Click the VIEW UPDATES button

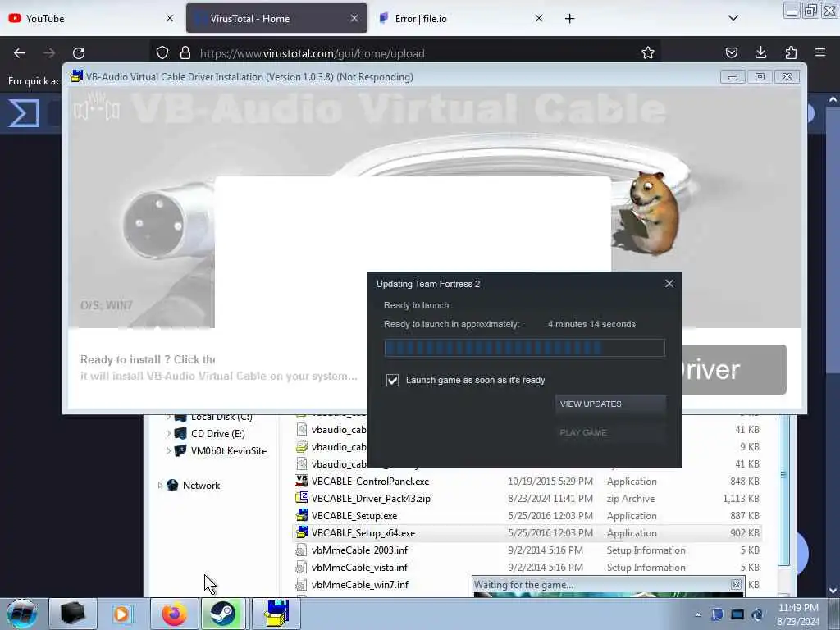610,404
